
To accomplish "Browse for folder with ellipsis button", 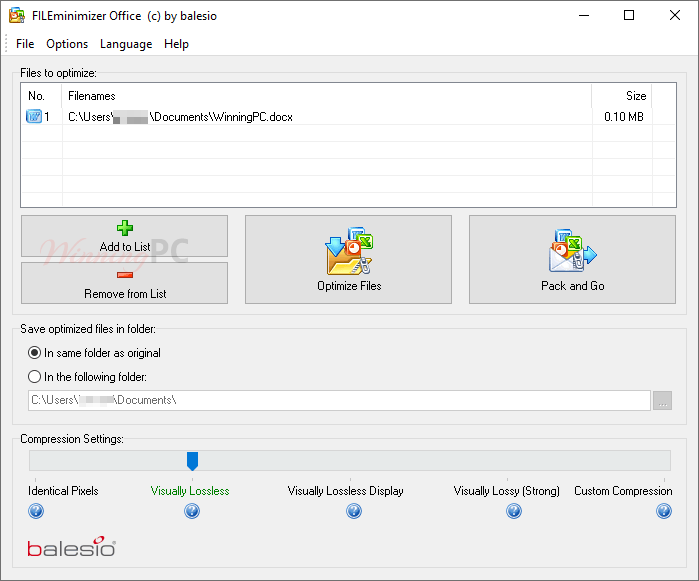I will (662, 400).
